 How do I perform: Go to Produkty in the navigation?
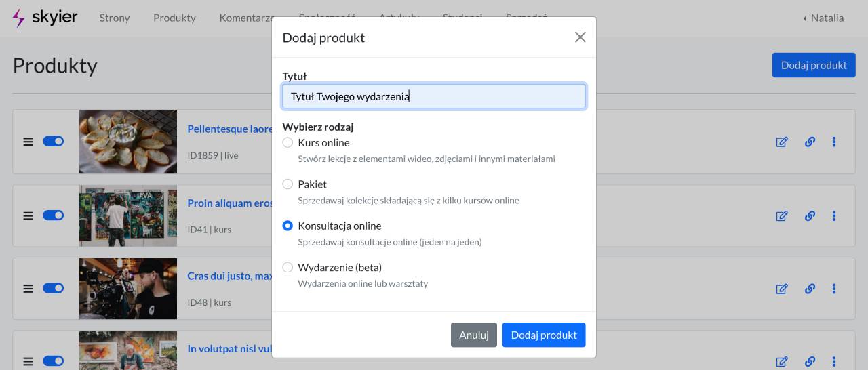tap(174, 18)
